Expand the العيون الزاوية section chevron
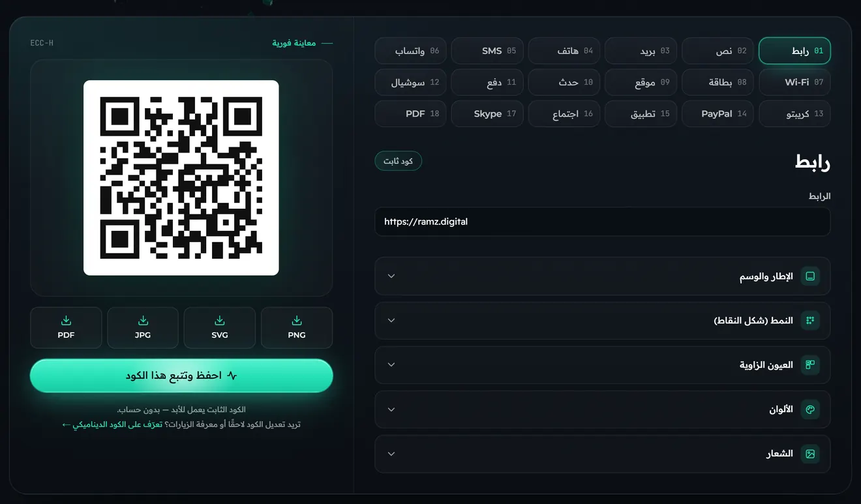This screenshot has width=861, height=504. [x=391, y=365]
